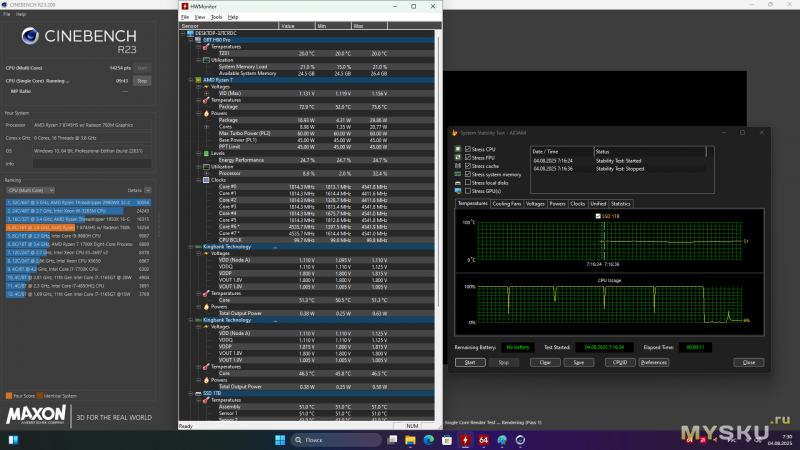Click the Stress GPU monitor icon
The height and width of the screenshot is (450, 800).
[458, 191]
